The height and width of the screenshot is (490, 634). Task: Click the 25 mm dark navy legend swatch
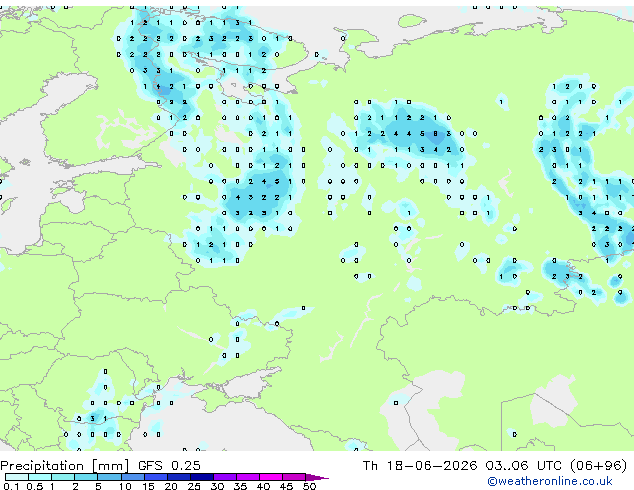point(201,477)
